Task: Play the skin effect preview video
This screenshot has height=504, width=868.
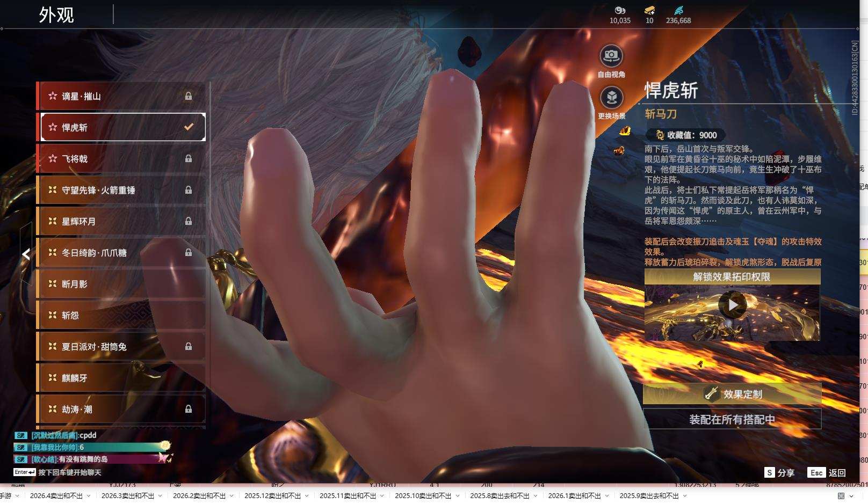Action: click(x=732, y=305)
